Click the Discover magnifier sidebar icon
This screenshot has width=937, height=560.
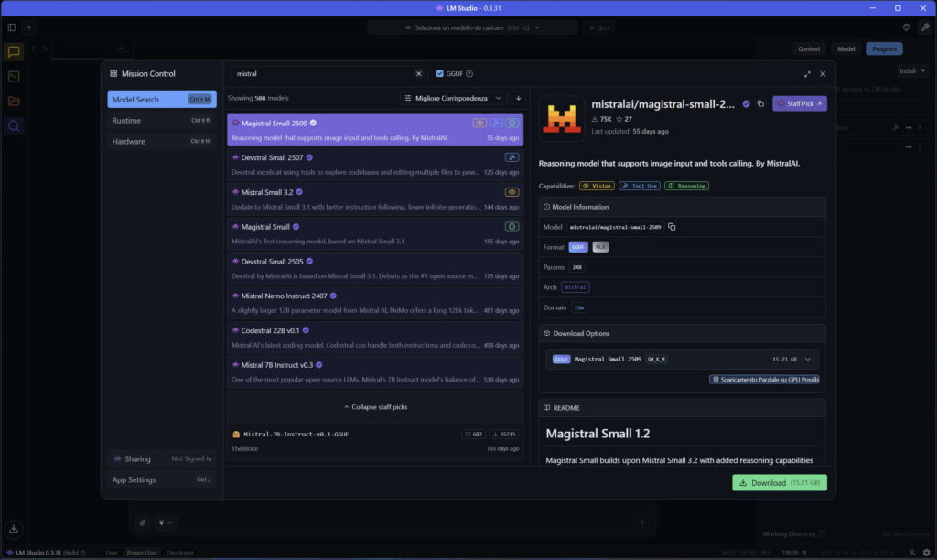point(14,126)
